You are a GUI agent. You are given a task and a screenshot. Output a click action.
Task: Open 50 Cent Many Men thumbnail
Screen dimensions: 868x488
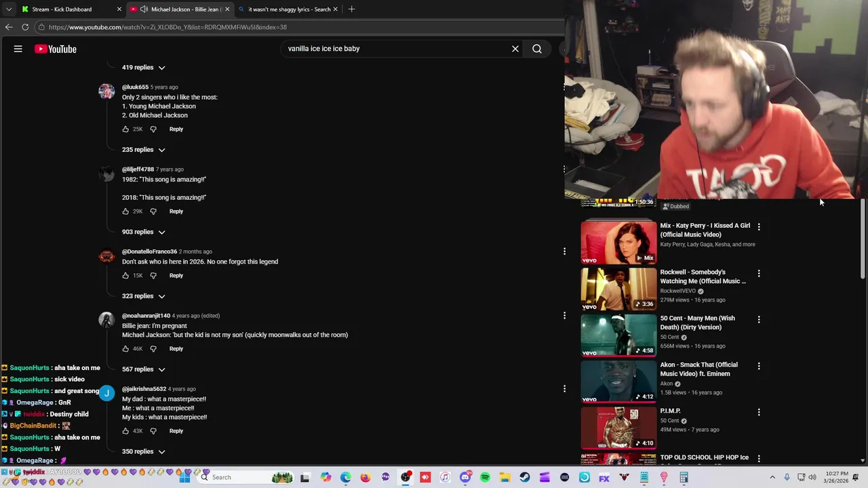[618, 335]
